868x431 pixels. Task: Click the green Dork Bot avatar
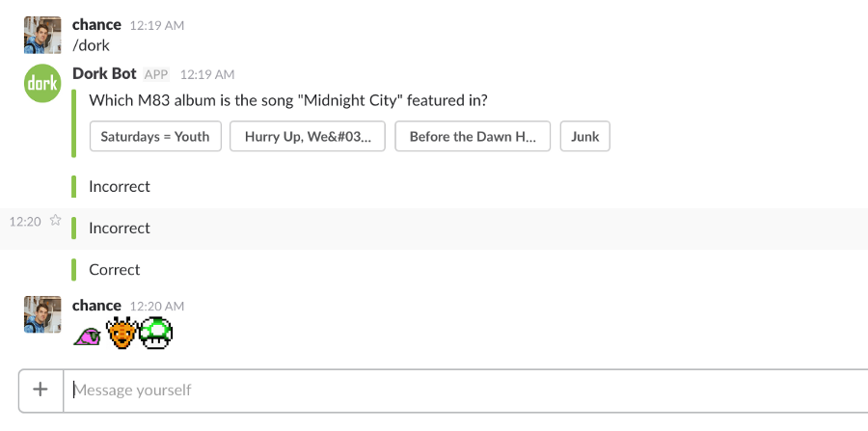pos(42,83)
